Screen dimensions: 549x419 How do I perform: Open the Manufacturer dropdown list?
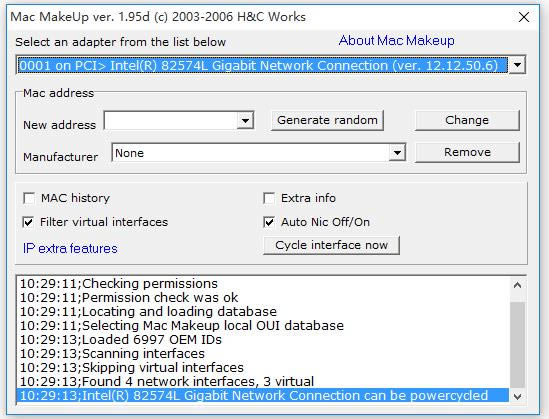[397, 153]
